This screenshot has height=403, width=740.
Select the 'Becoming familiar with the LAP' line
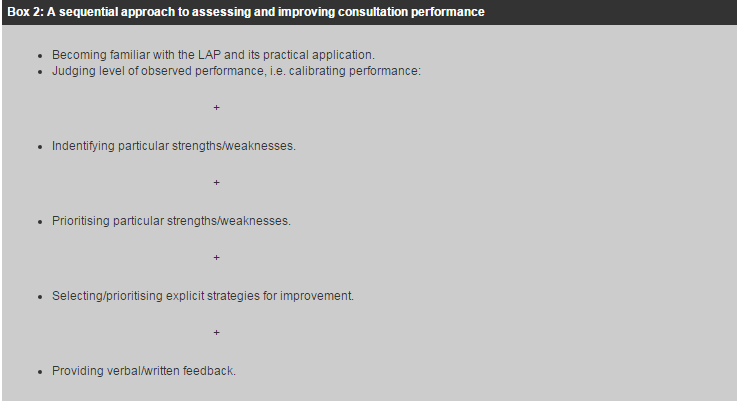coord(213,55)
